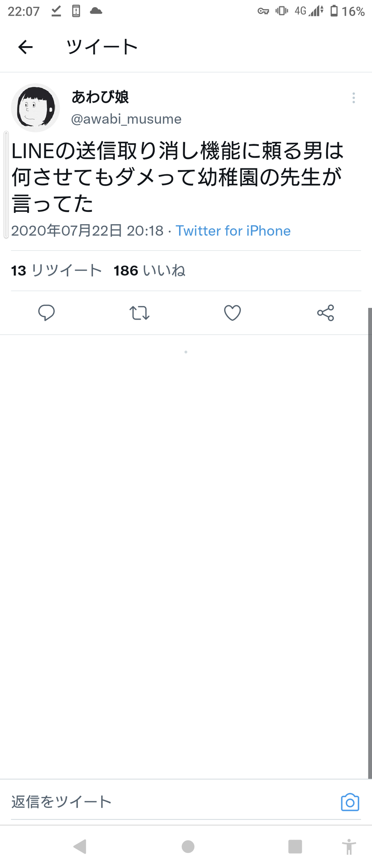The width and height of the screenshot is (372, 868).
Task: Tap the accessibility figure icon
Action: pos(349,847)
